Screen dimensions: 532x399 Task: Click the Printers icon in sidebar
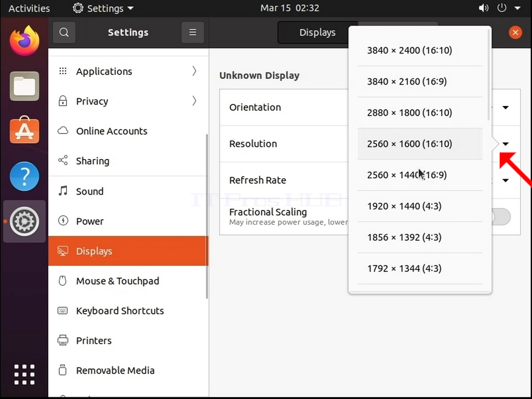63,340
